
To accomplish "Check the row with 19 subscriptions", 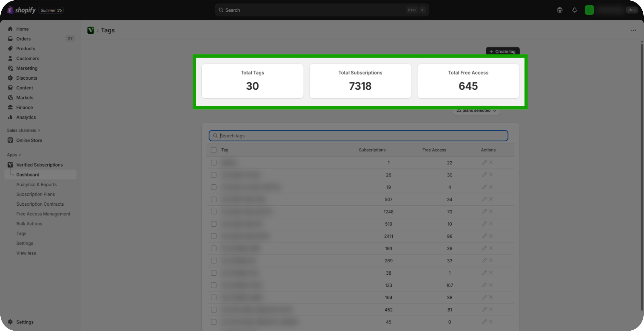I will coord(214,187).
